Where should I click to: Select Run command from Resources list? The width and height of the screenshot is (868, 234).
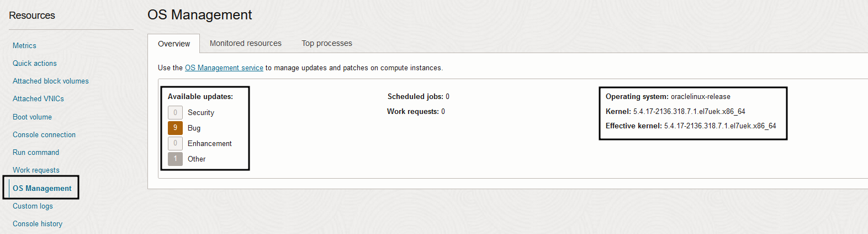(x=35, y=153)
